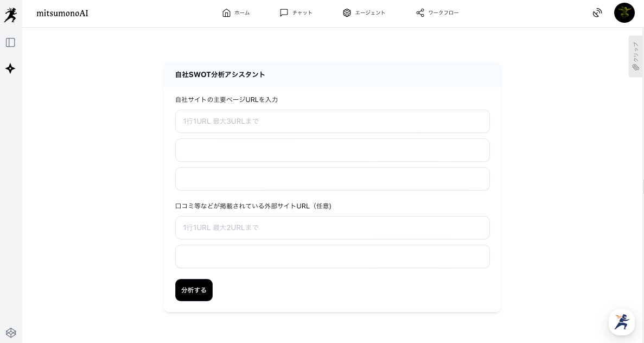
Task: Click the satellite dish icon
Action: pos(597,12)
